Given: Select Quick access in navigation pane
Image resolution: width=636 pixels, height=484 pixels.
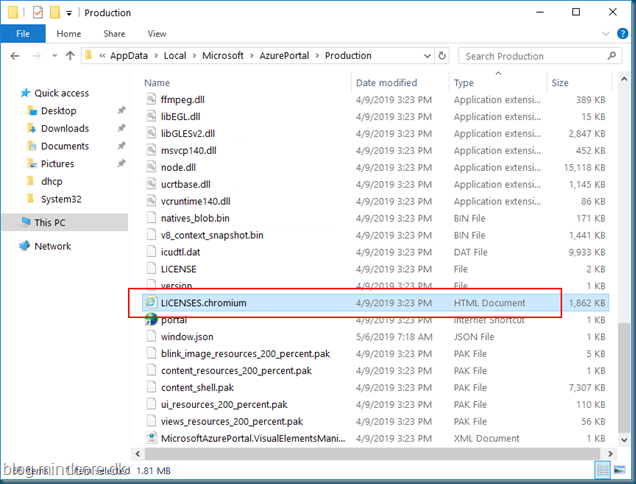Looking at the screenshot, I should point(61,93).
